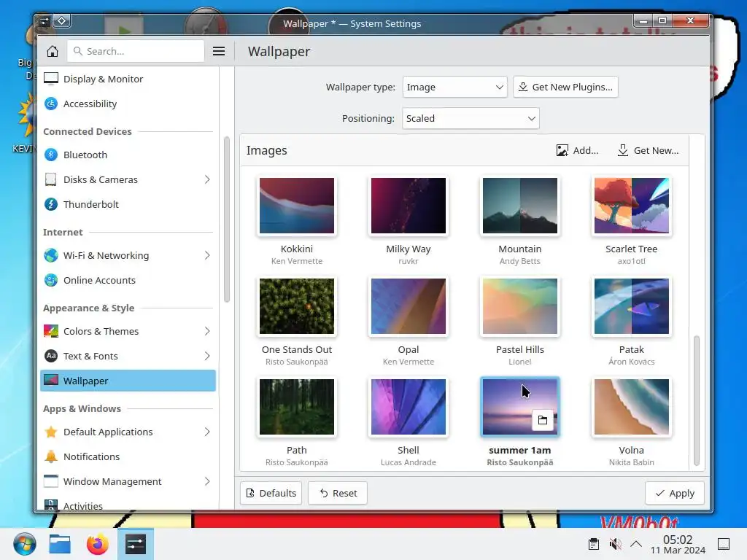
Task: Expand hidden system tray icons arrow
Action: coord(636,544)
